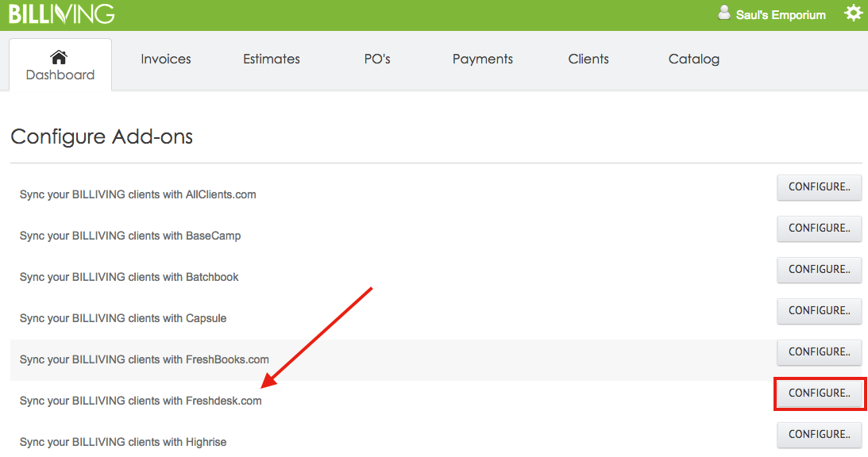Click the Saul's Emporium account name
This screenshot has height=457, width=868.
(781, 15)
